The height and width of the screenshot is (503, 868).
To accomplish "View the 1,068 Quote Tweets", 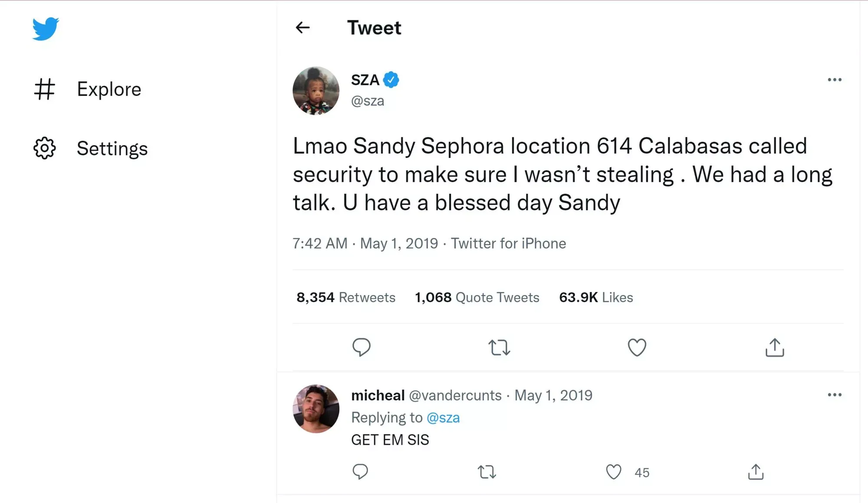I will (477, 297).
